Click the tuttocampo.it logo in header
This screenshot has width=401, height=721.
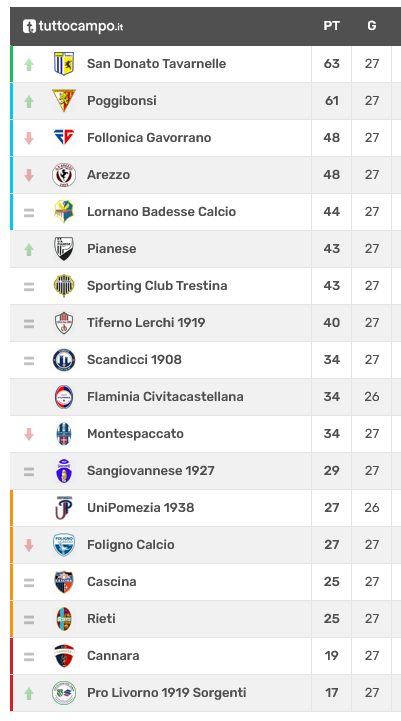[x=73, y=26]
